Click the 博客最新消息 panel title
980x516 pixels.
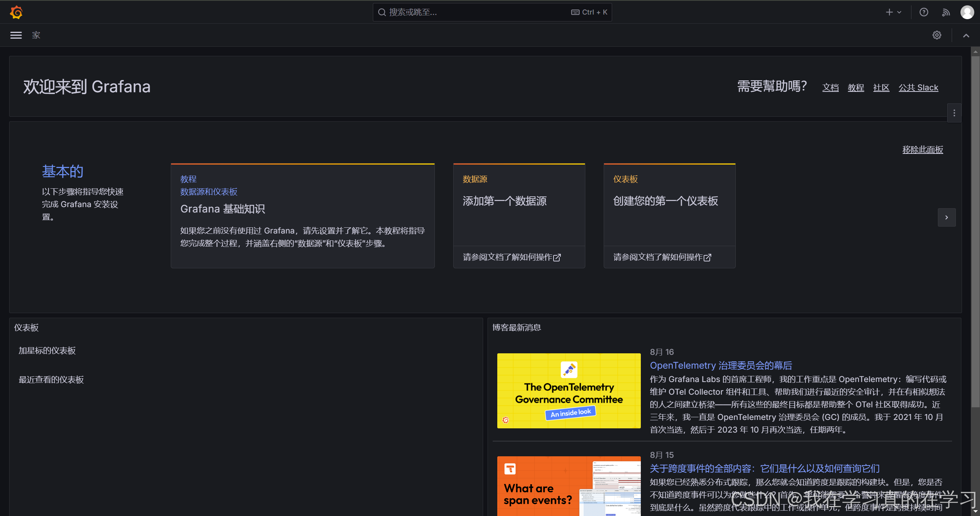[x=516, y=328]
